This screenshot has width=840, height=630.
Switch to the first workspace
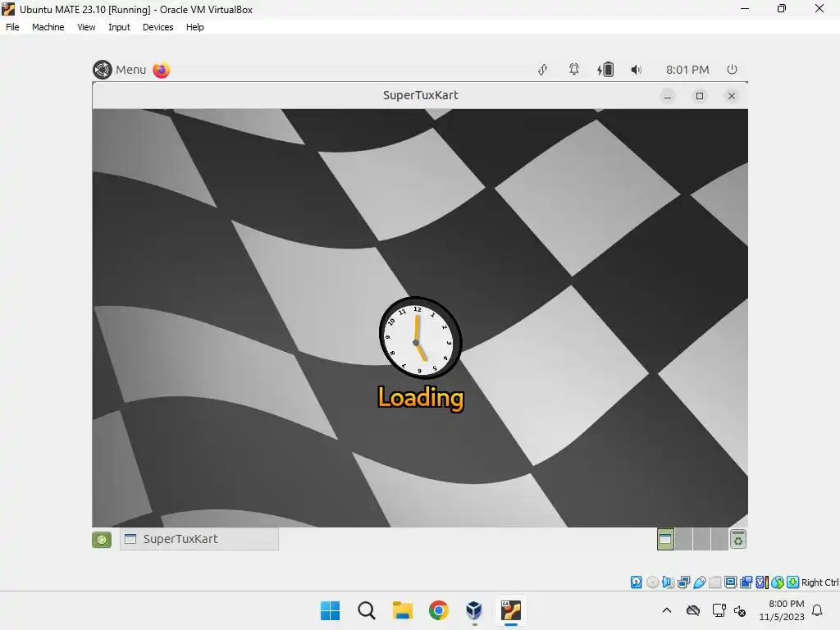coord(665,539)
